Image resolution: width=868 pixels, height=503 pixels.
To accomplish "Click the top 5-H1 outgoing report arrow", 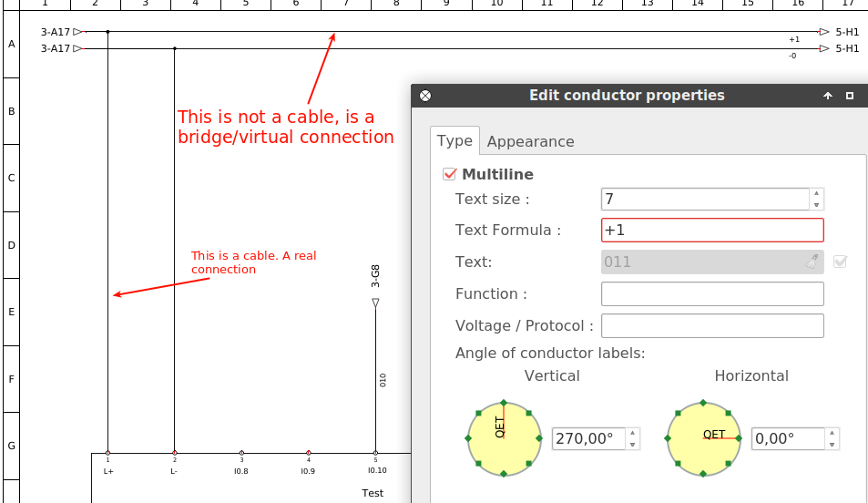I will (824, 32).
